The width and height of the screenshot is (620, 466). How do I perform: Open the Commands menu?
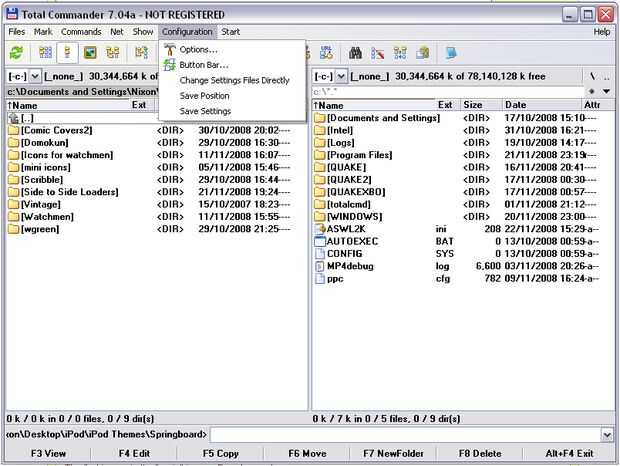(x=81, y=32)
